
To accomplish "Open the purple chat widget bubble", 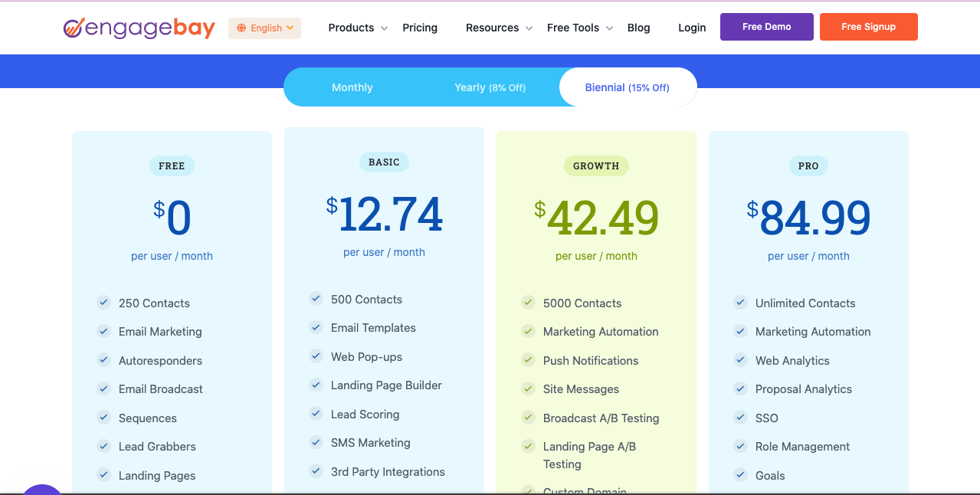I will (41, 489).
